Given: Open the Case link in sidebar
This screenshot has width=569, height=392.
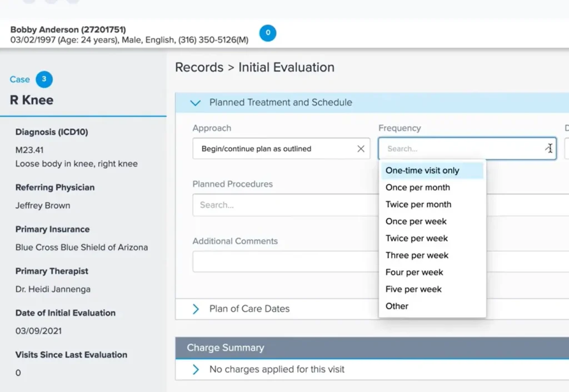Looking at the screenshot, I should coord(19,79).
